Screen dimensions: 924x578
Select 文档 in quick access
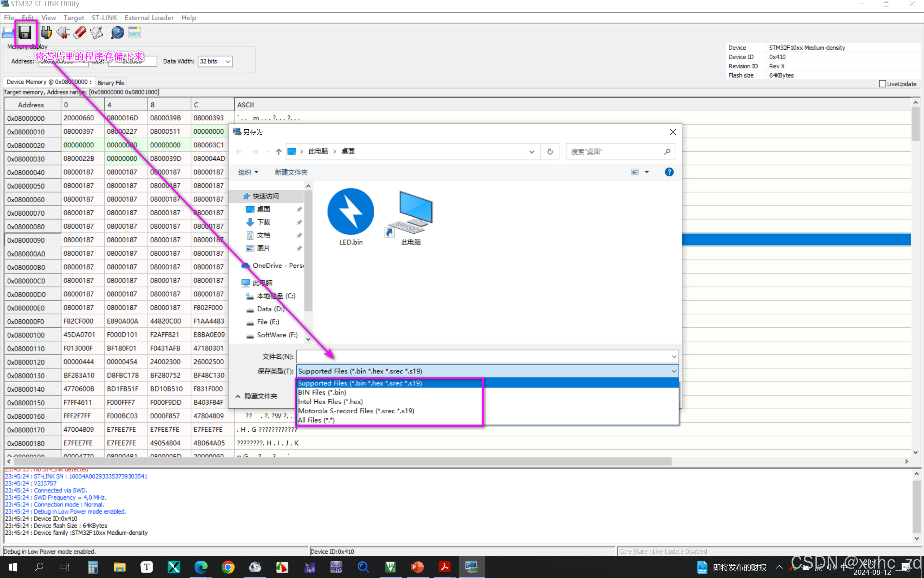point(263,235)
